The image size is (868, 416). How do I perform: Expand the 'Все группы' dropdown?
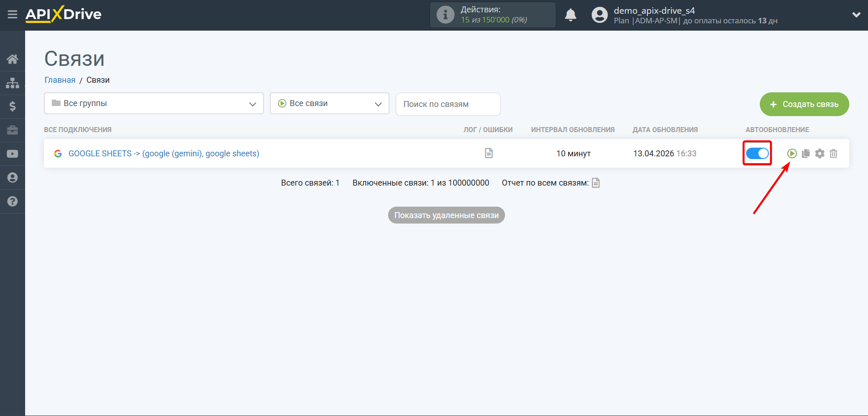coord(154,103)
